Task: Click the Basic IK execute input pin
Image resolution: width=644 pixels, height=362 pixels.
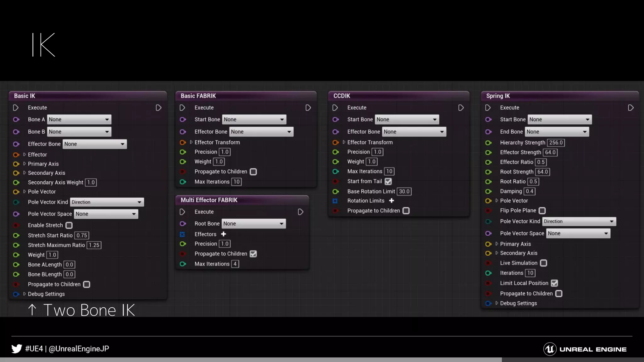Action: (x=15, y=108)
